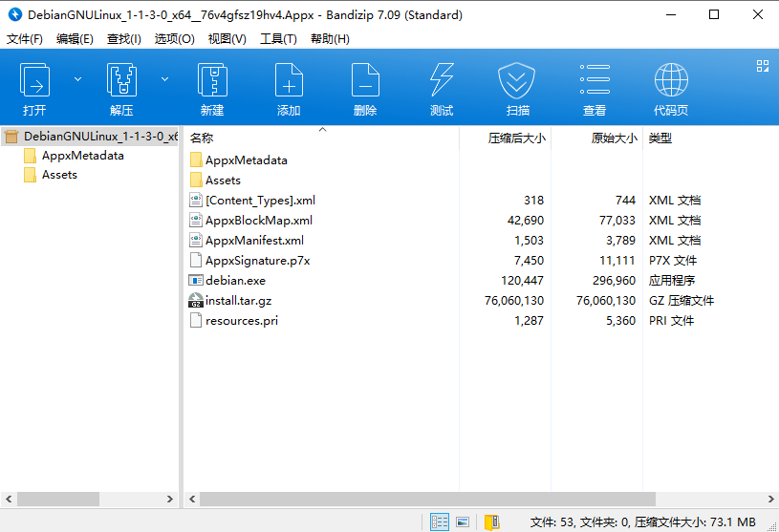Click the 查看 (View) list icon
The width and height of the screenshot is (779, 532).
click(x=595, y=80)
